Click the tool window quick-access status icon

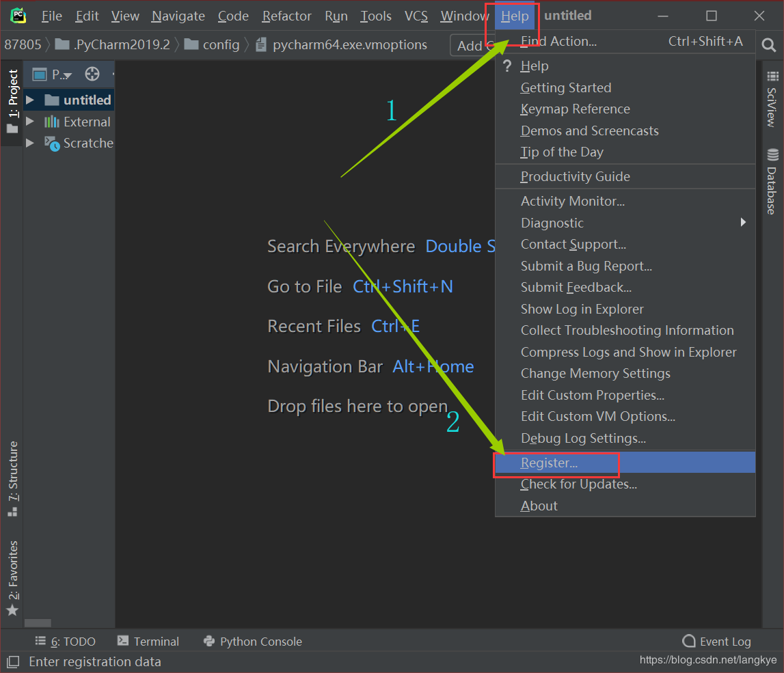tap(13, 662)
